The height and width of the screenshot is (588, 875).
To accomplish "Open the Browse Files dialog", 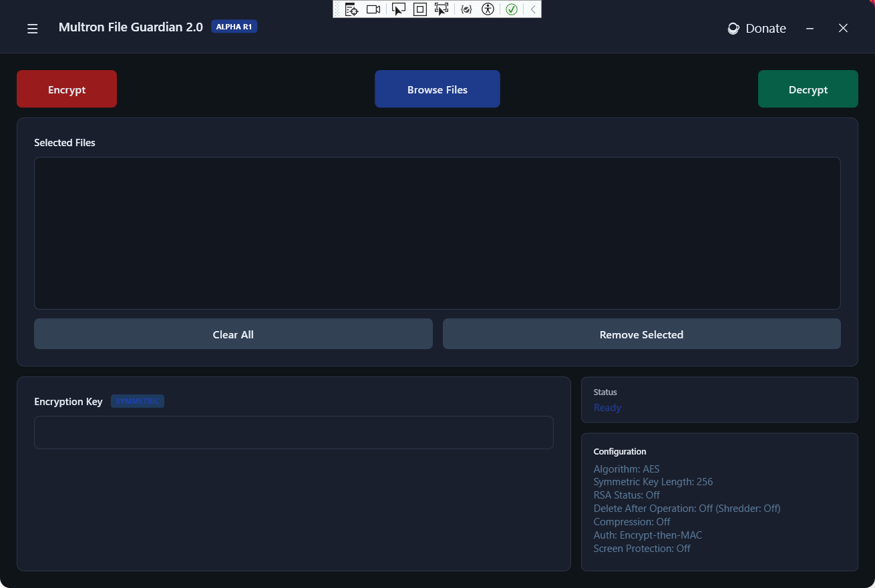I will (437, 89).
